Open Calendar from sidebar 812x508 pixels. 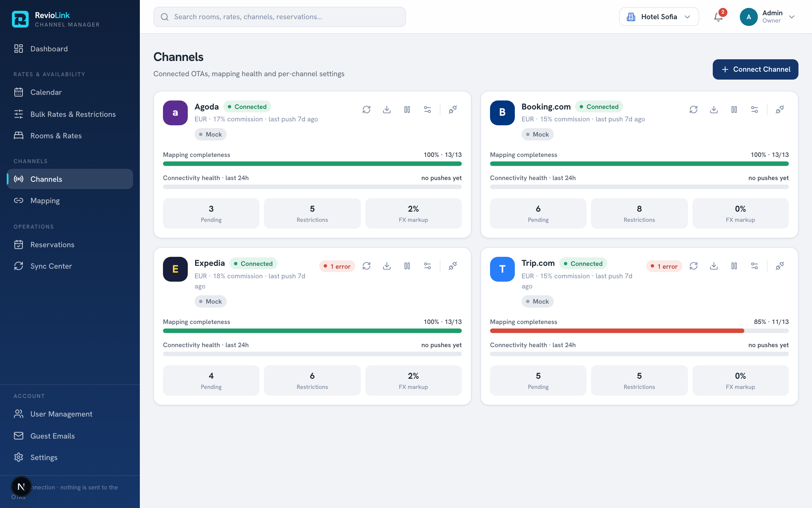tap(70, 92)
